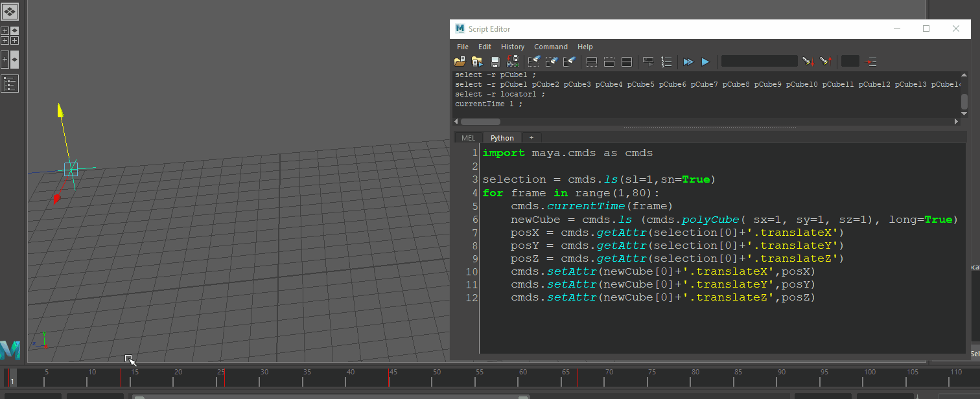Toggle the history-pane-only layout

(591, 62)
